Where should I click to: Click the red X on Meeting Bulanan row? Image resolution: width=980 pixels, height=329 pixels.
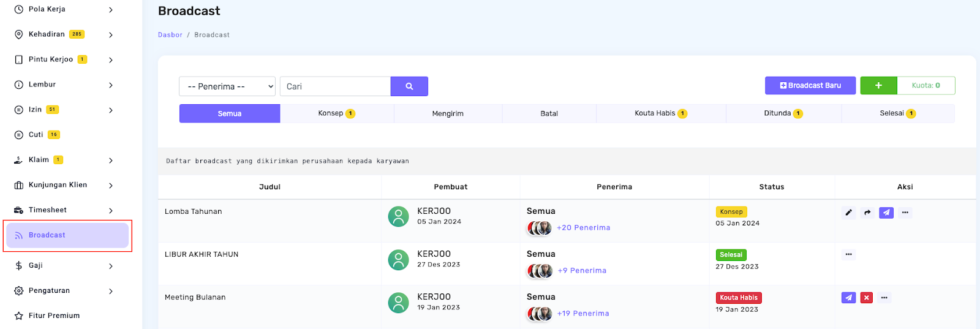pyautogui.click(x=866, y=298)
